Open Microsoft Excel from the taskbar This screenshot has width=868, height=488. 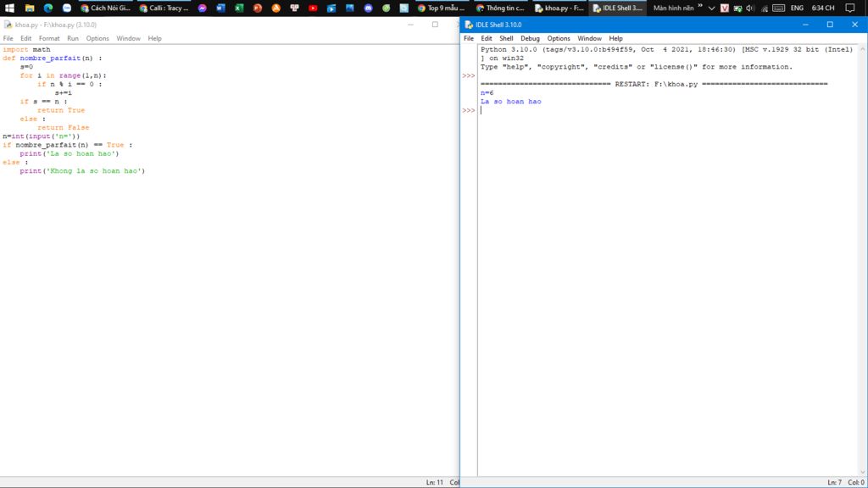click(x=238, y=8)
